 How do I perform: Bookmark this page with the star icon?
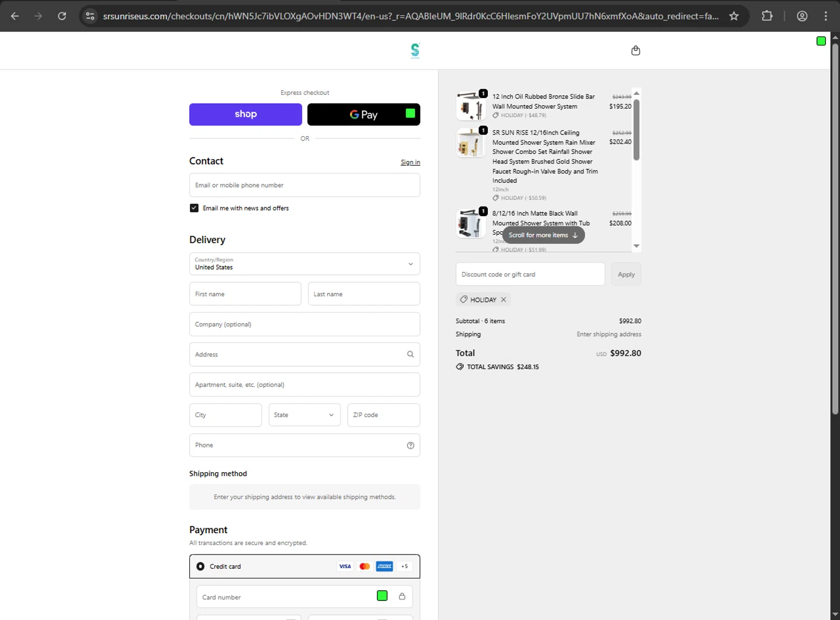coord(734,16)
